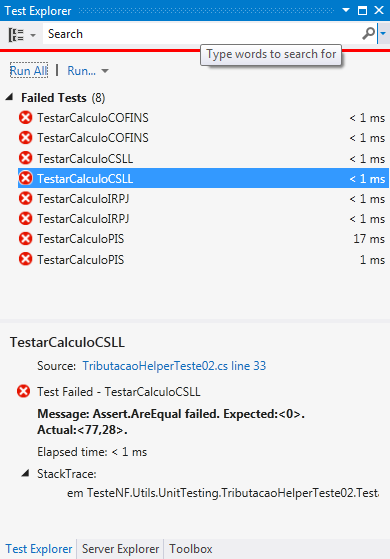The width and height of the screenshot is (390, 559).
Task: Click red error icon beside Test Failed message
Action: (x=24, y=391)
